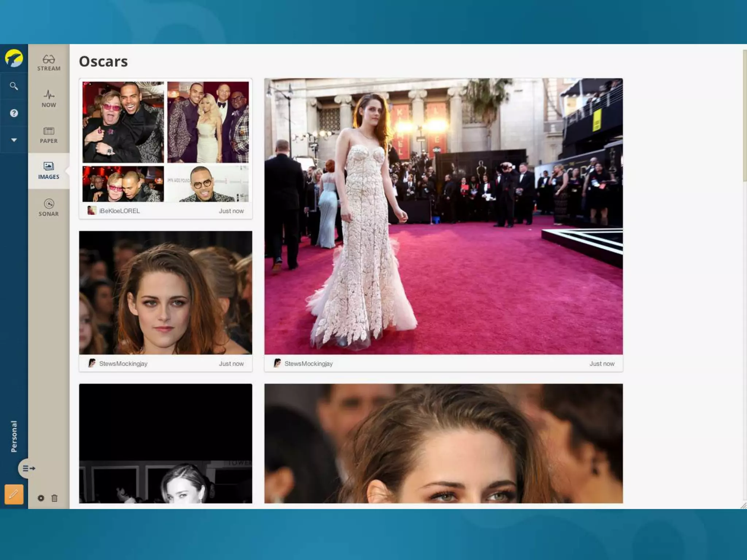Open the Paper view
Image resolution: width=747 pixels, height=560 pixels.
tap(49, 135)
